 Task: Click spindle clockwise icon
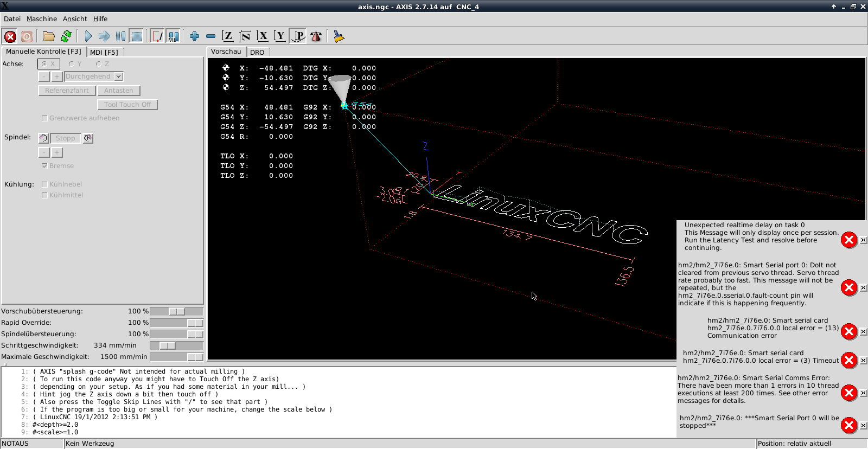[x=88, y=138]
